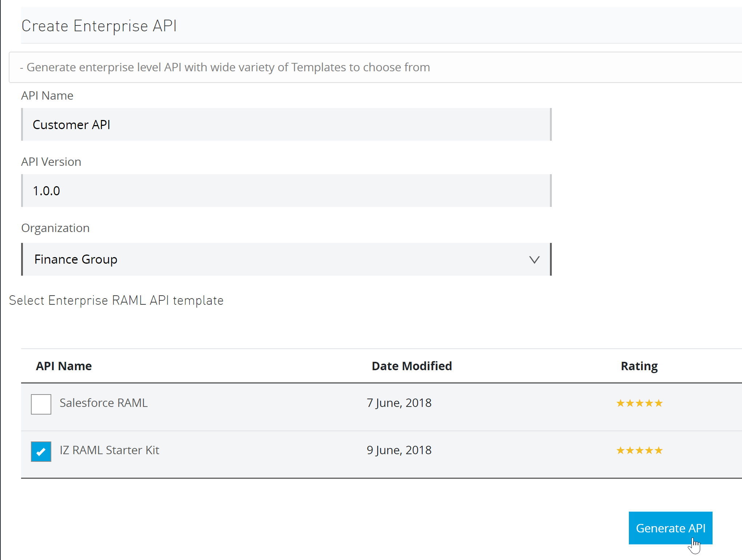742x560 pixels.
Task: Check the Salesforce RAML checkbox
Action: point(41,404)
